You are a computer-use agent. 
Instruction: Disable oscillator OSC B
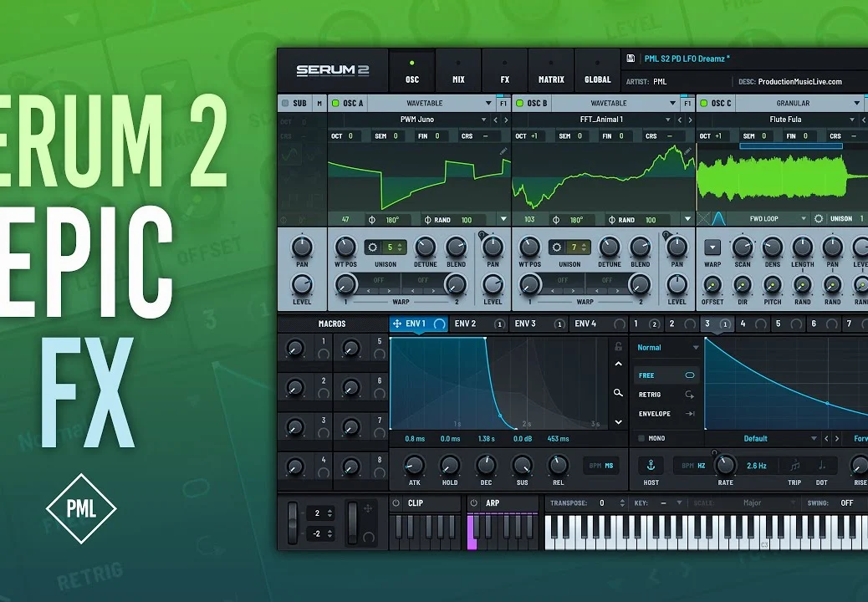coord(519,103)
